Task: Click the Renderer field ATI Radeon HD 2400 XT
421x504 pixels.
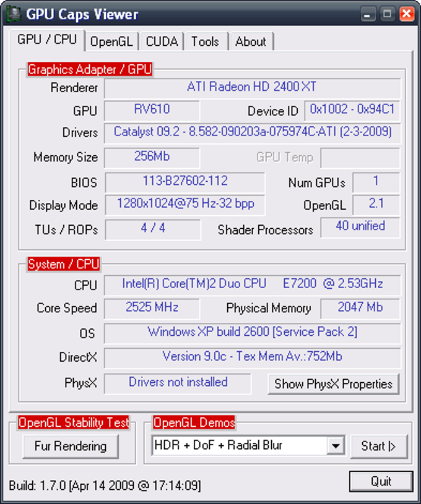Action: 253,88
